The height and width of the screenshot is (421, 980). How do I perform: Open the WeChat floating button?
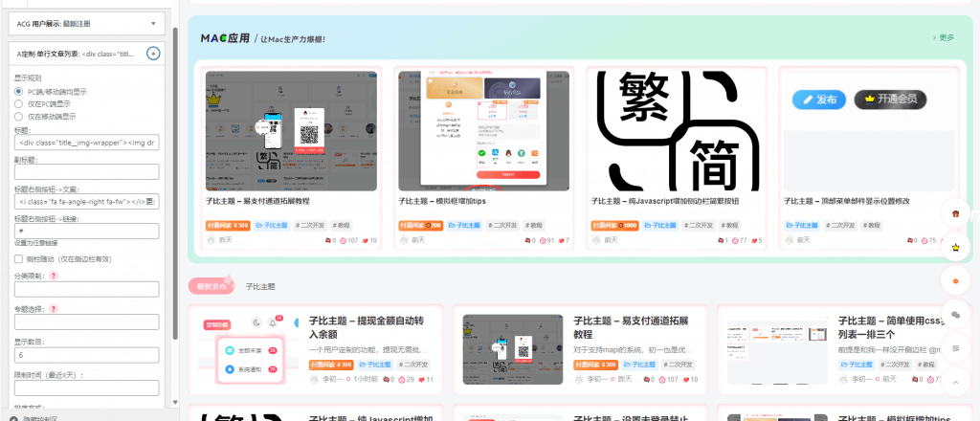click(955, 315)
